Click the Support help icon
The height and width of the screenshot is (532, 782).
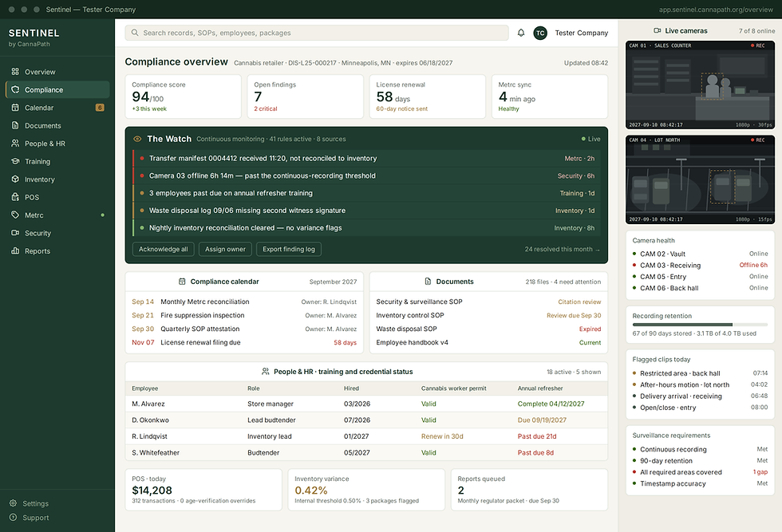13,518
